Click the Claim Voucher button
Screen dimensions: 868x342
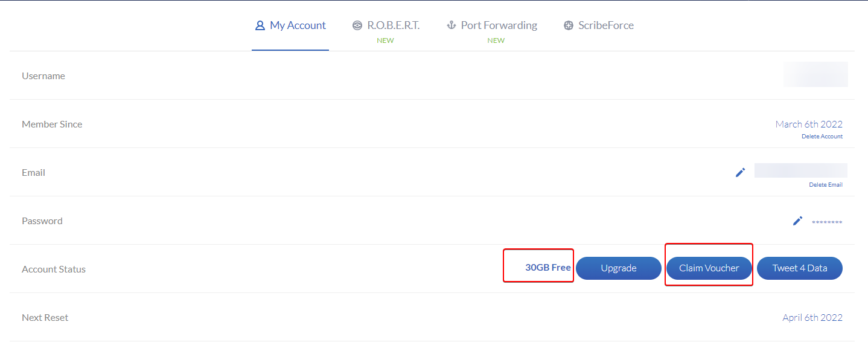click(x=709, y=268)
